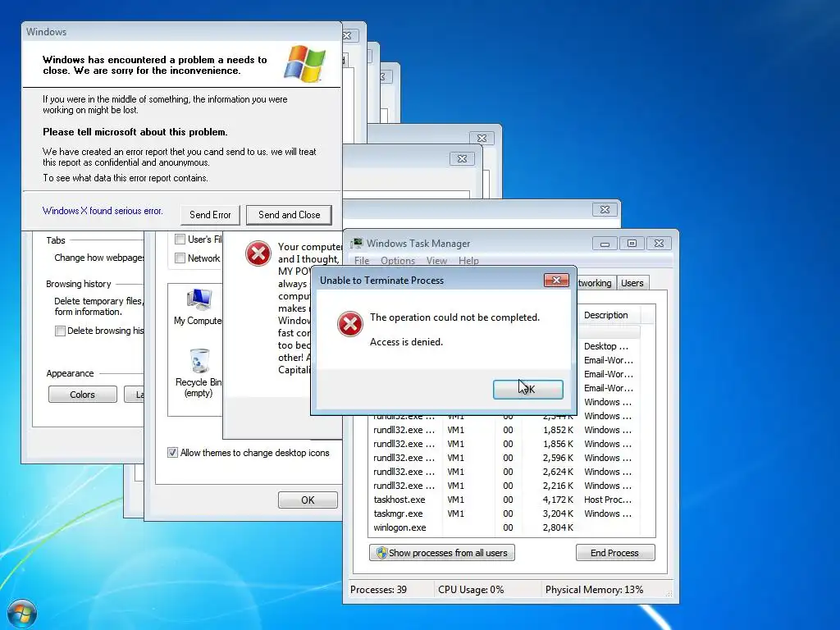Select the taskhost.exe process row
The width and height of the screenshot is (840, 630).
[x=504, y=500]
